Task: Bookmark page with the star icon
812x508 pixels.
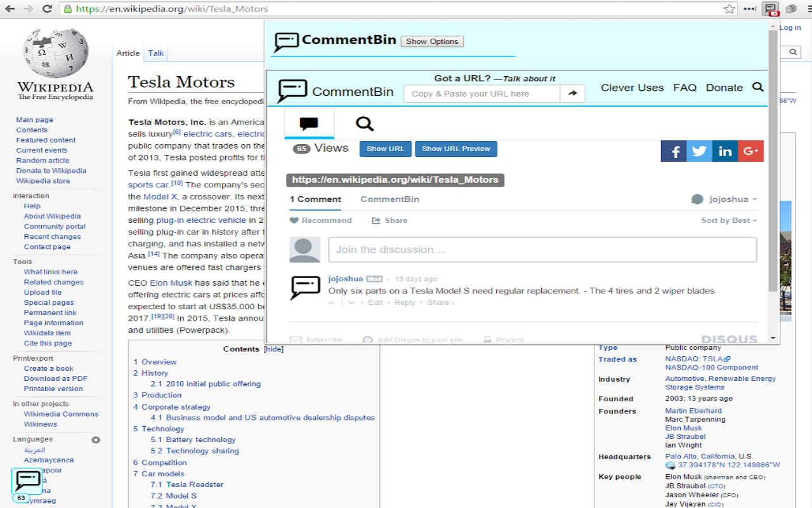Action: pyautogui.click(x=730, y=9)
